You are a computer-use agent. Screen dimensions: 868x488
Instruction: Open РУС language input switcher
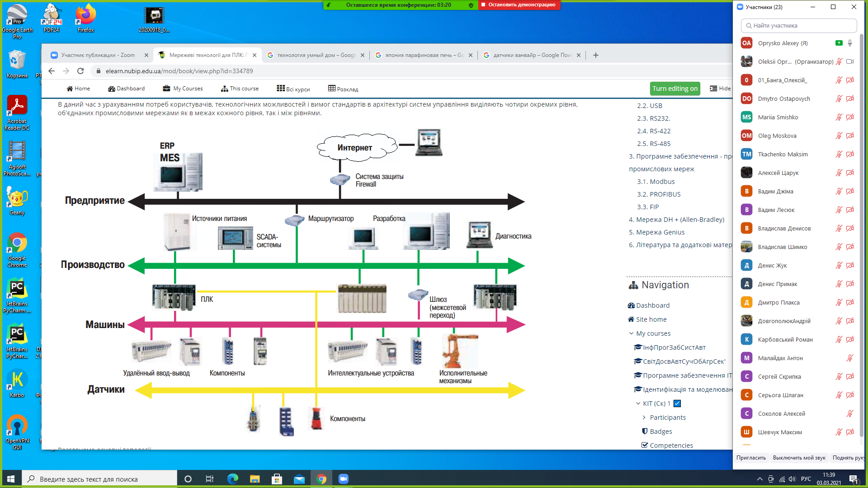coord(806,479)
